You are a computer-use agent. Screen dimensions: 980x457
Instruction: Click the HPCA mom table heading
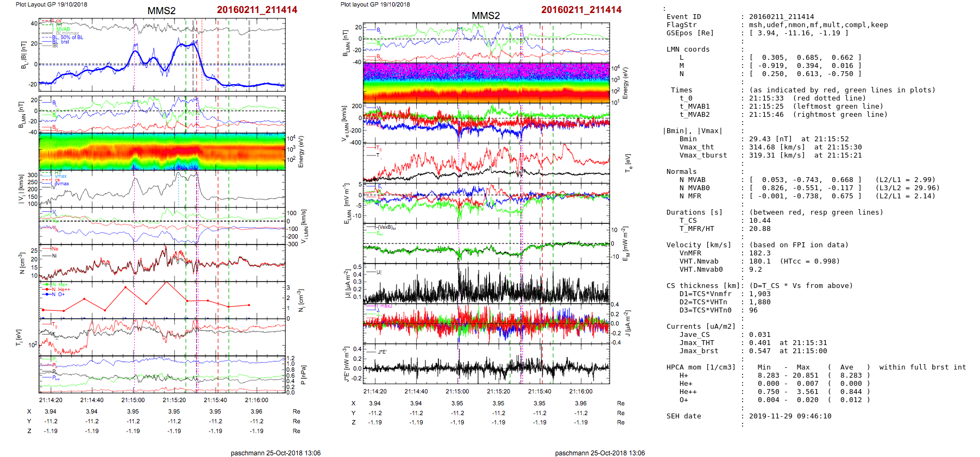(701, 367)
